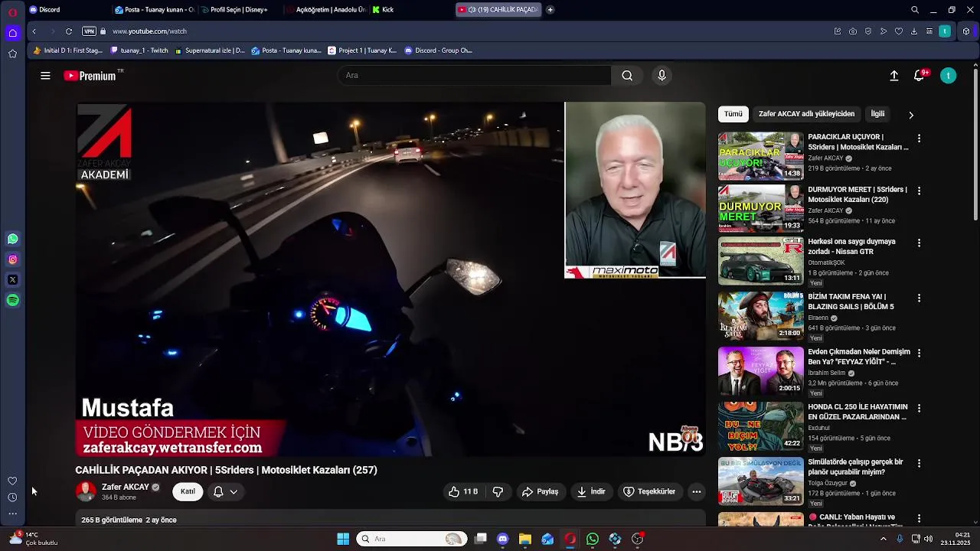Open options for Simülatörde çalışıp video
The image size is (980, 551).
(x=919, y=463)
